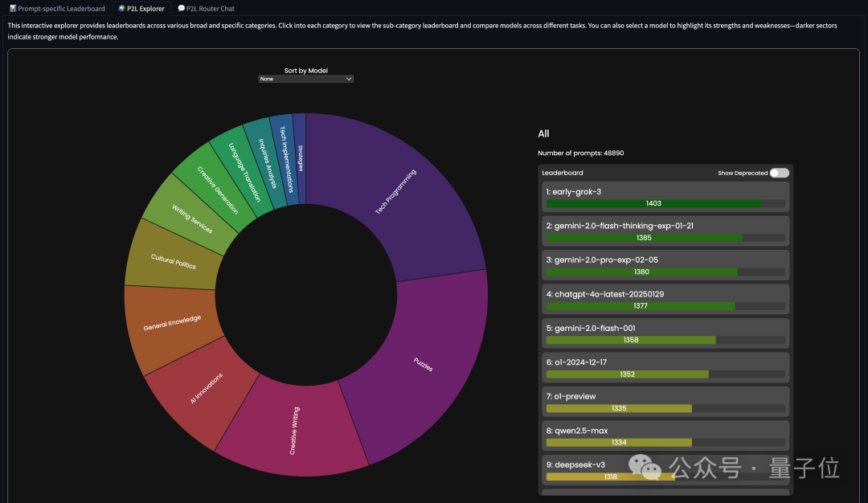Click the 1380 score bar
This screenshot has height=503, width=868.
pyautogui.click(x=641, y=272)
